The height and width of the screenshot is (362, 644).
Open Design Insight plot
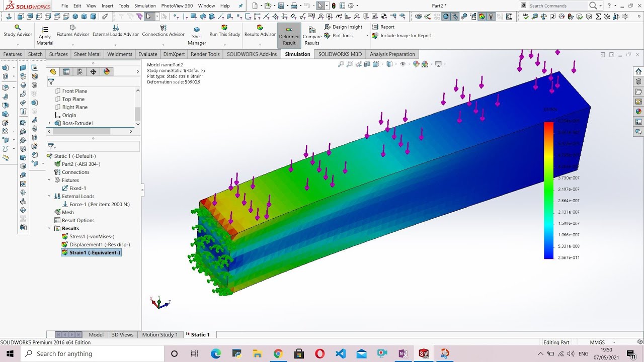(x=343, y=27)
